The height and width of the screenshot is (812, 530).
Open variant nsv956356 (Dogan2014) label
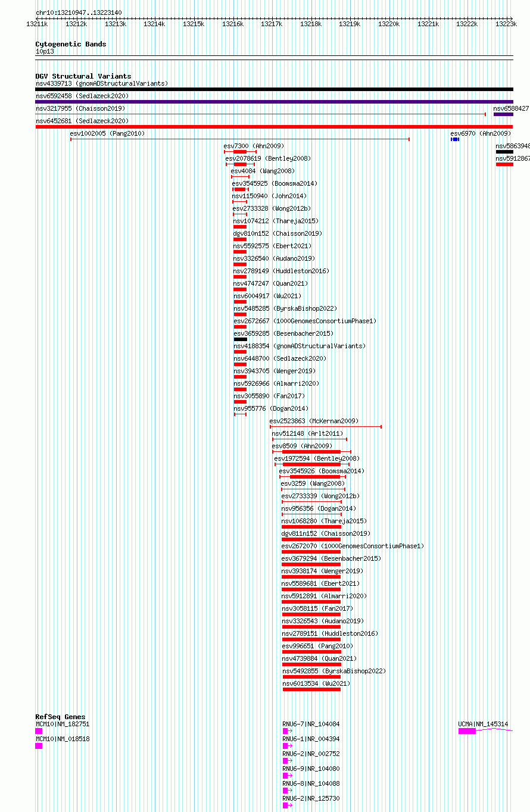319,508
